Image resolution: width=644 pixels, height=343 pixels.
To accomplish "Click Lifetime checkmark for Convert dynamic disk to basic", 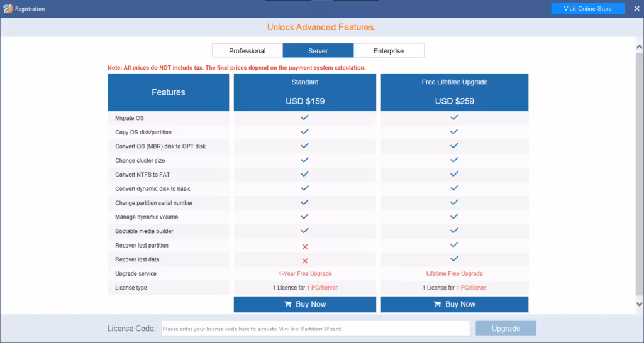I will pos(454,188).
